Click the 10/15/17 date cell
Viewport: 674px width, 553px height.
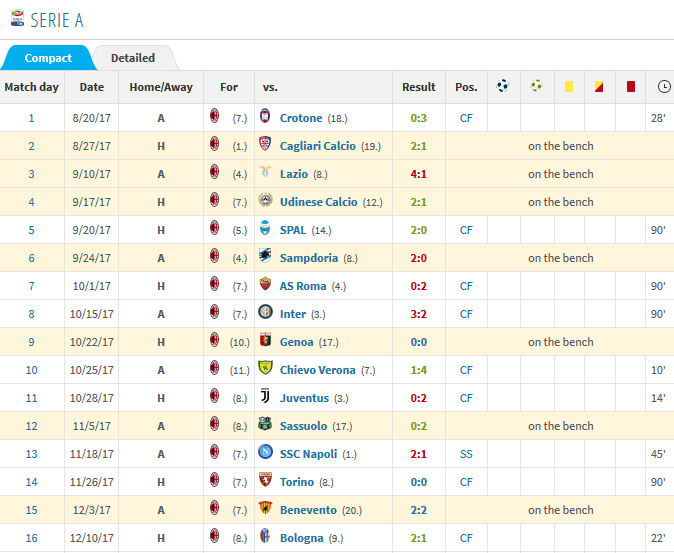tap(92, 314)
